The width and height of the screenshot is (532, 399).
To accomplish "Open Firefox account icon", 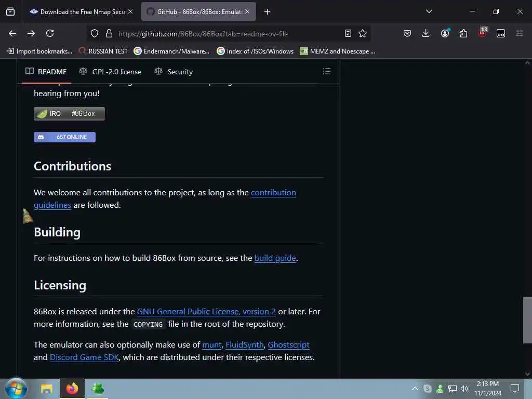I will coord(445,33).
